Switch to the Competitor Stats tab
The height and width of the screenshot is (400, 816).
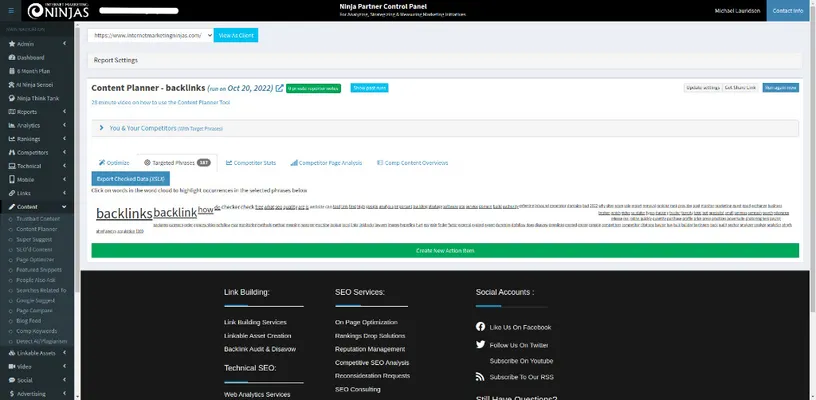250,162
